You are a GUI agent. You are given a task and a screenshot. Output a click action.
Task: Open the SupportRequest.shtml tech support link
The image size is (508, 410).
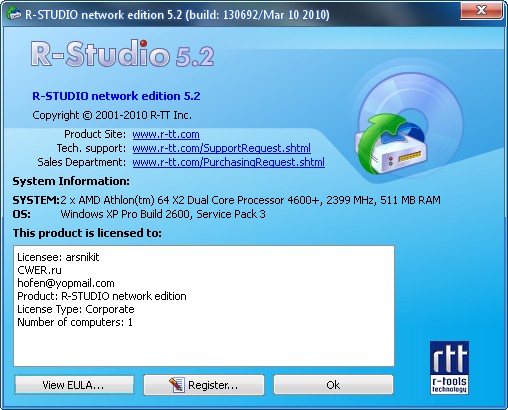(x=222, y=148)
